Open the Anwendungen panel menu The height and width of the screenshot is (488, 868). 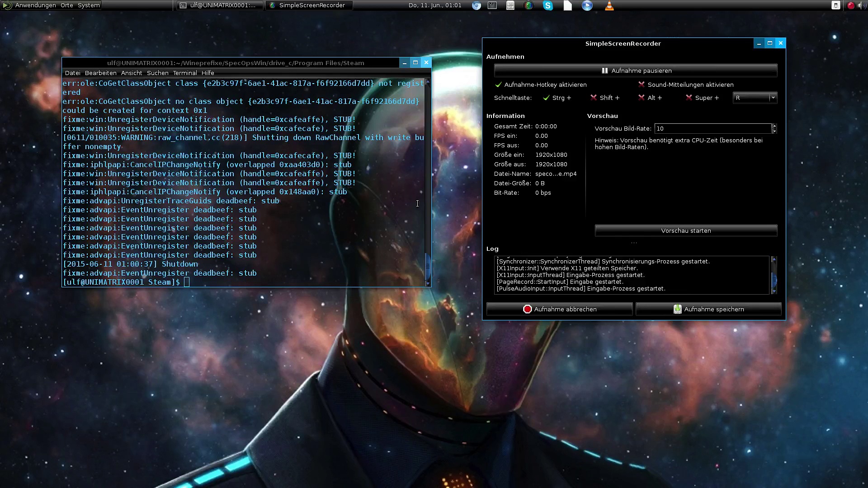tap(35, 5)
